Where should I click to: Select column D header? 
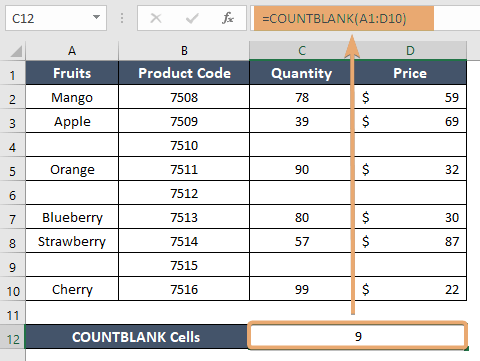410,51
